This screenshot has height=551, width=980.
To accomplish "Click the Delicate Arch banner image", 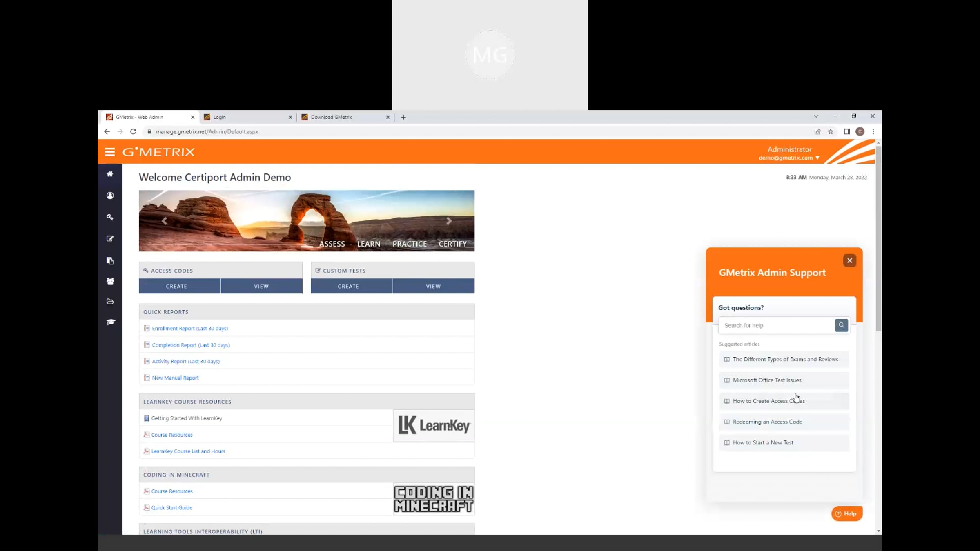I will coord(307,221).
